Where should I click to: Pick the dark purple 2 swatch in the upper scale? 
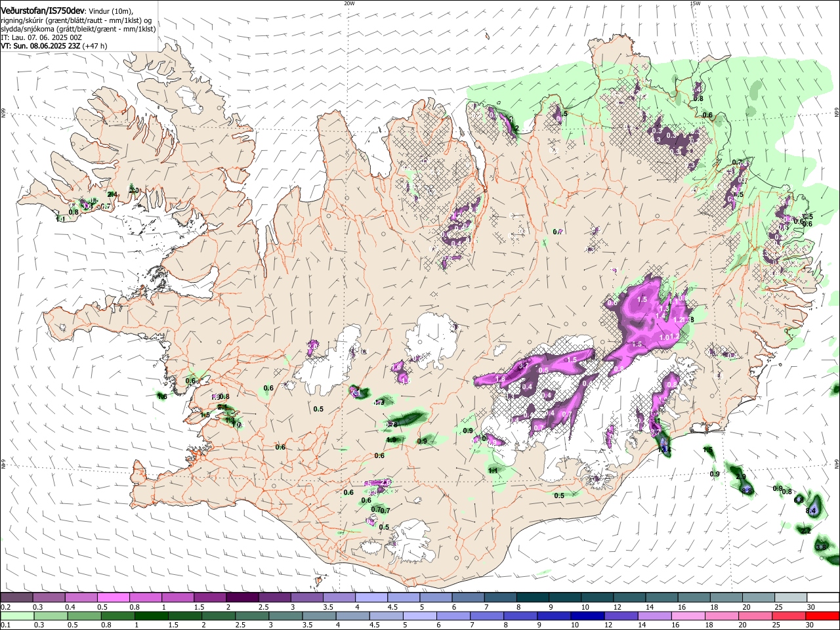242,598
